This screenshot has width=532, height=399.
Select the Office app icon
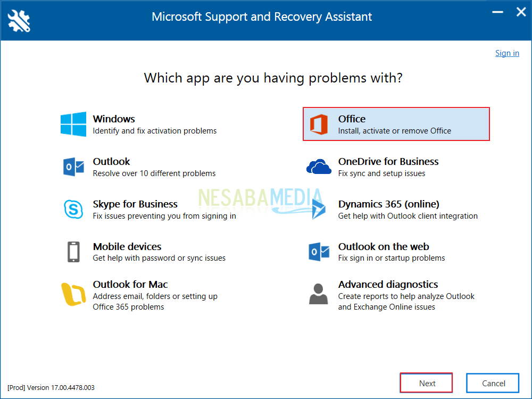[319, 124]
